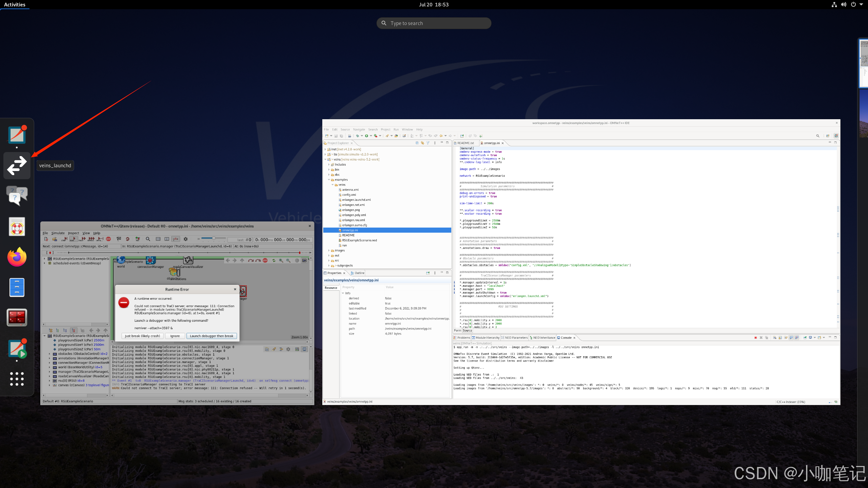
Task: Click rebuild network icon in Qtenv toolbar
Action: click(128, 239)
